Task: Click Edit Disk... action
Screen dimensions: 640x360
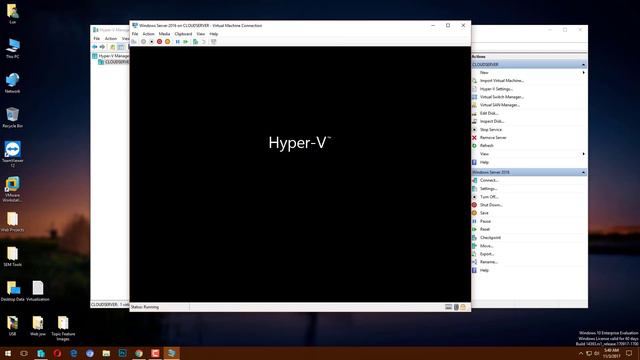Action: [489, 113]
